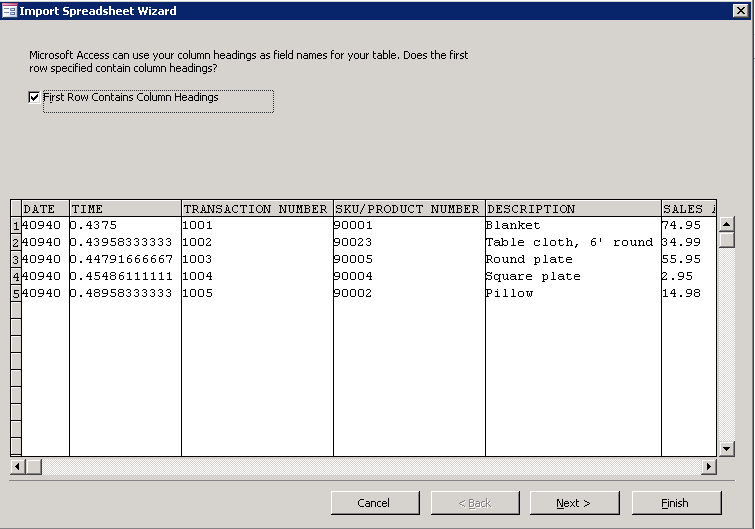Image resolution: width=755 pixels, height=529 pixels.
Task: Click the vertical scrollbar down arrow
Action: 727,449
